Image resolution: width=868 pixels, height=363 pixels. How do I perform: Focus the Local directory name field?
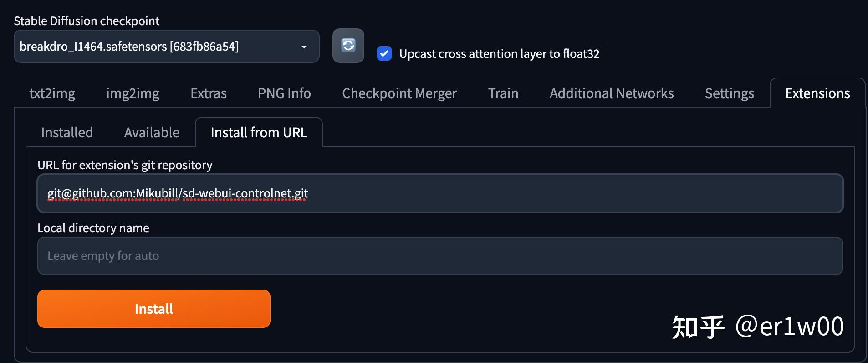[440, 256]
